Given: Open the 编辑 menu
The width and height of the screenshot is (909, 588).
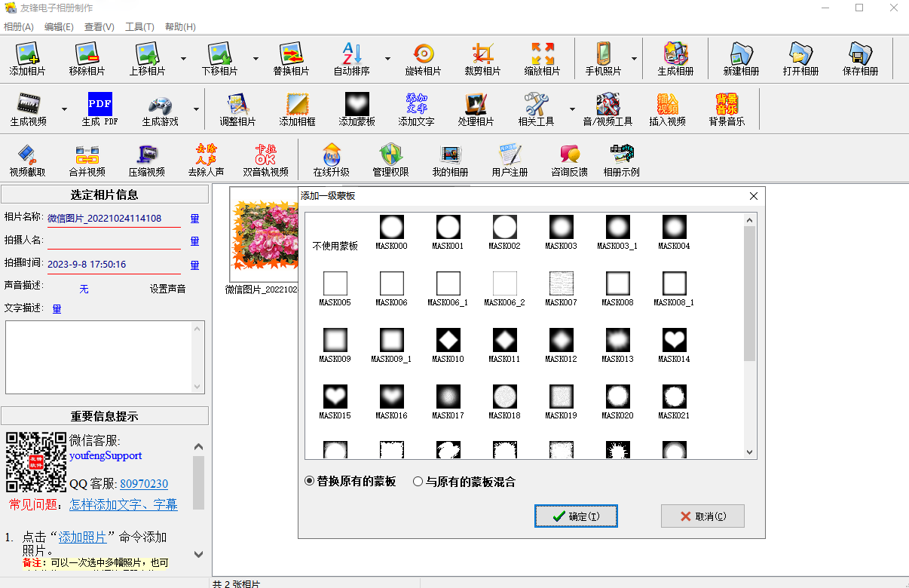Looking at the screenshot, I should (58, 26).
